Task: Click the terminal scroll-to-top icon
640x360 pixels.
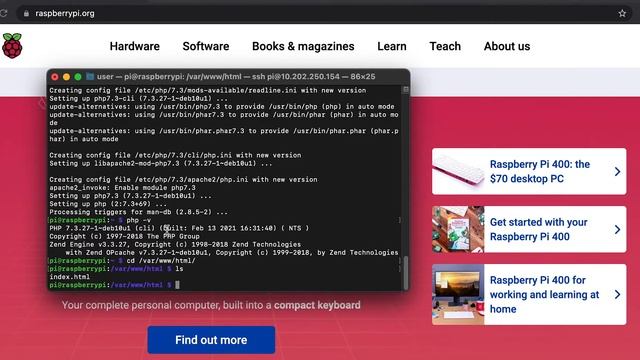Action: [405, 90]
